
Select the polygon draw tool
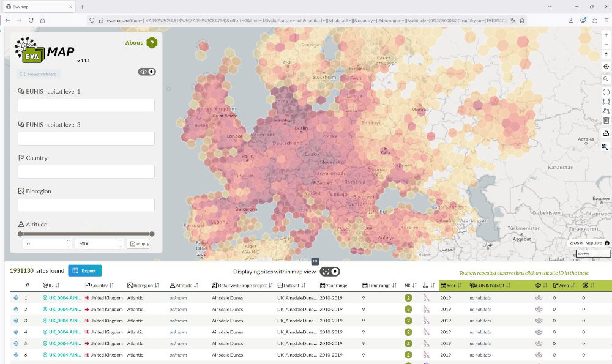606,111
